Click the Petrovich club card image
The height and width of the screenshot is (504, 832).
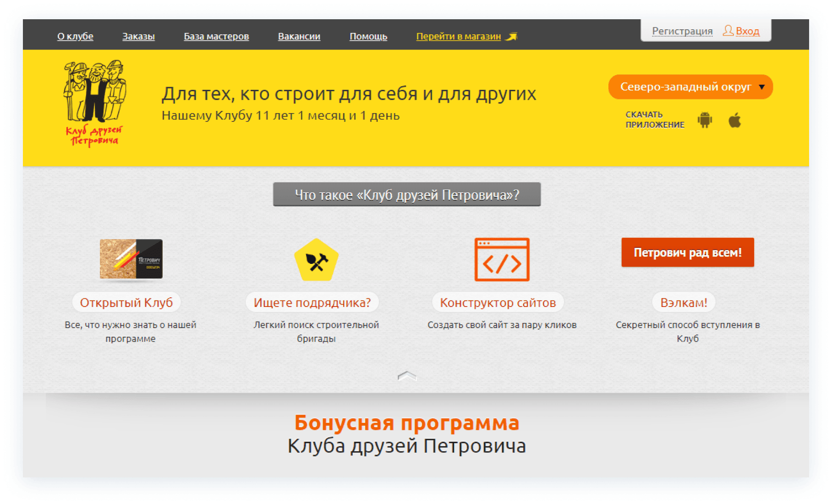click(131, 259)
